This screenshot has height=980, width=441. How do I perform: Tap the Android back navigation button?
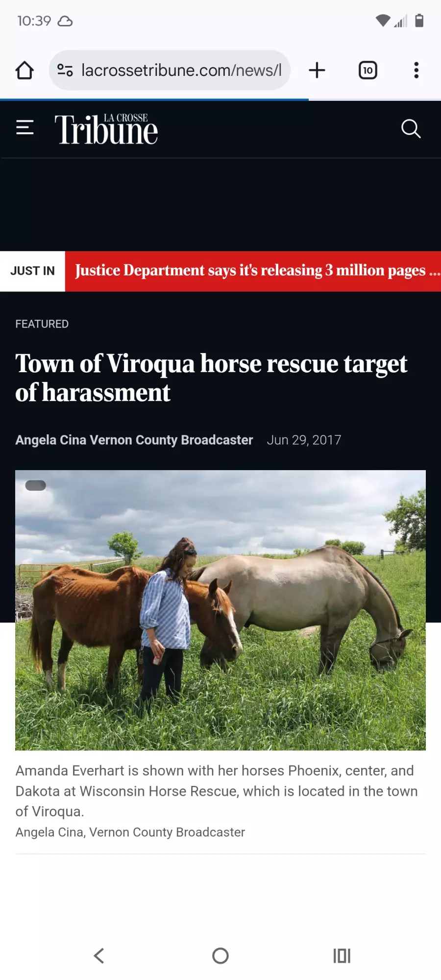[x=99, y=956]
